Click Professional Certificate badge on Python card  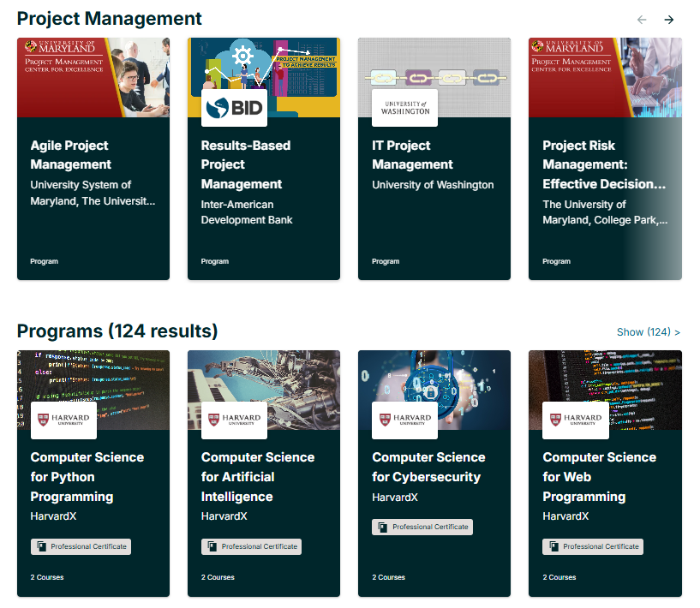coord(81,546)
